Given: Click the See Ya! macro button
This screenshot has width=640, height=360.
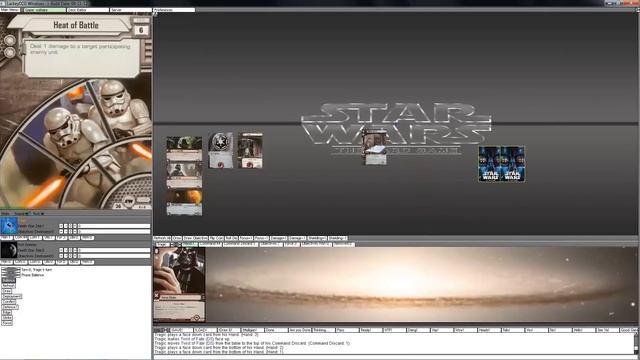Looking at the screenshot, I should pos(608,330).
